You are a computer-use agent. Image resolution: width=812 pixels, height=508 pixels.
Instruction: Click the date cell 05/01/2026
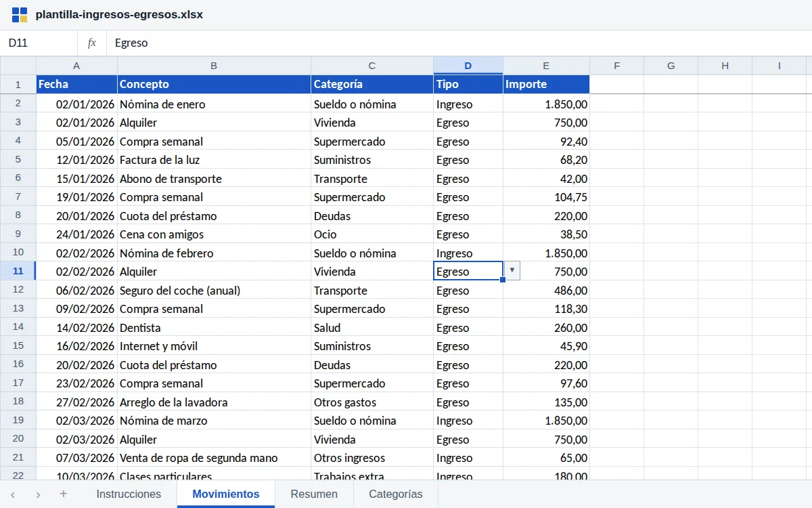[76, 141]
